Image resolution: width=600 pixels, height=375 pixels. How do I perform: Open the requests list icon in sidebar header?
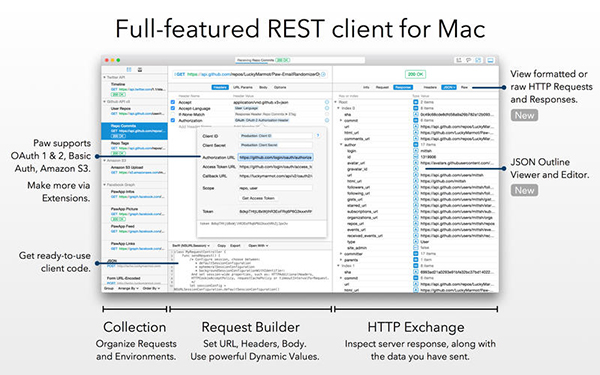click(129, 70)
